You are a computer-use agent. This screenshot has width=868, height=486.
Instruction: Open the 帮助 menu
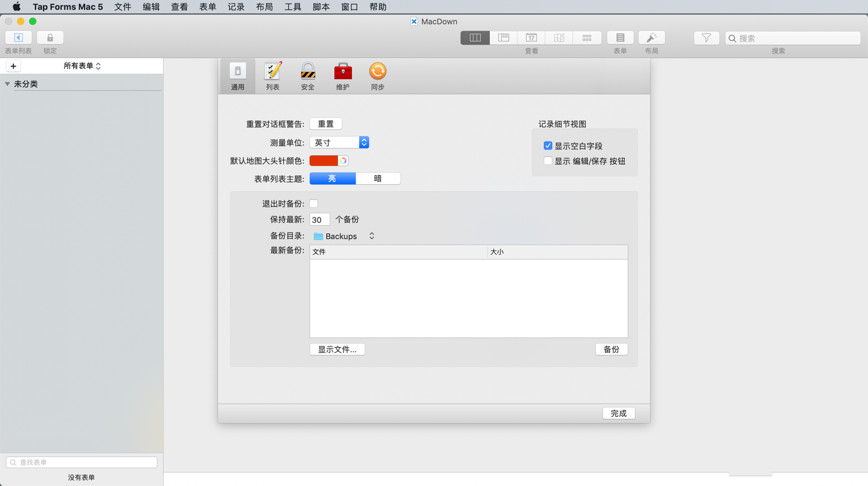pos(378,7)
